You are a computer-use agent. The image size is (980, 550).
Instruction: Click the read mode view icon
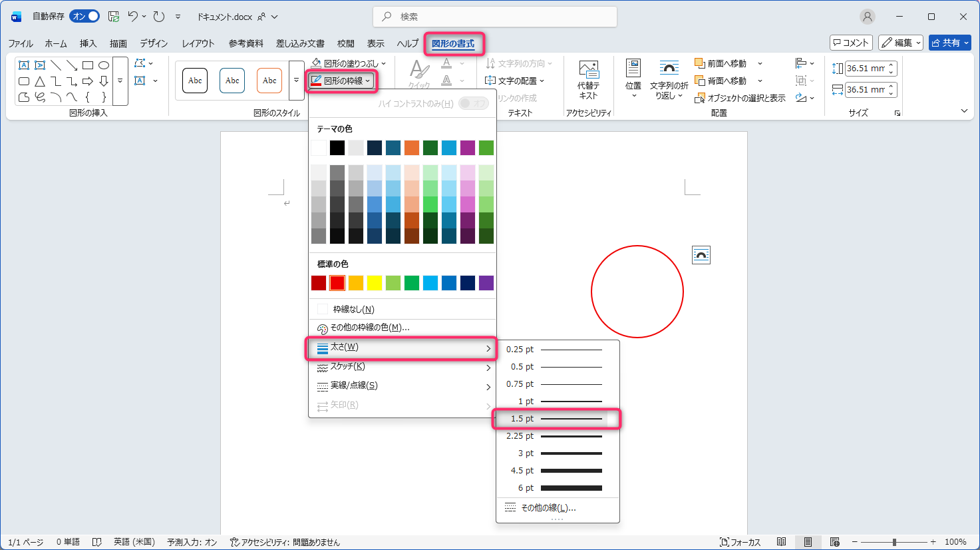tap(782, 542)
